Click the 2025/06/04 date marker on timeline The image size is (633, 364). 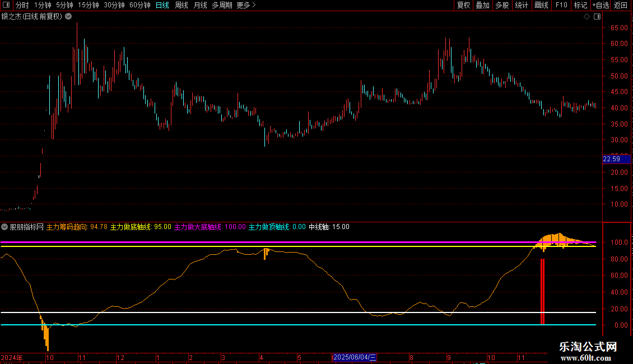[355, 357]
